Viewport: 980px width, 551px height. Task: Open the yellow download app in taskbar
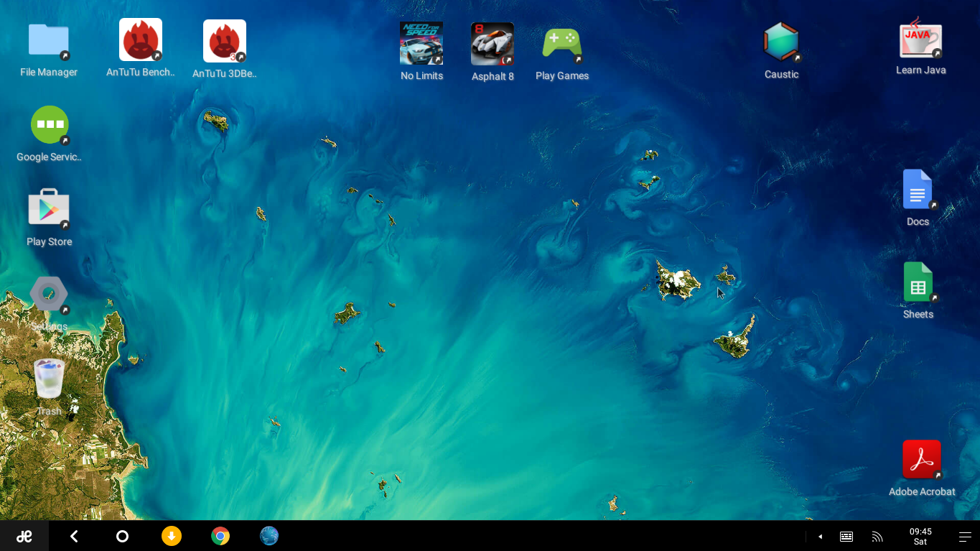point(171,536)
